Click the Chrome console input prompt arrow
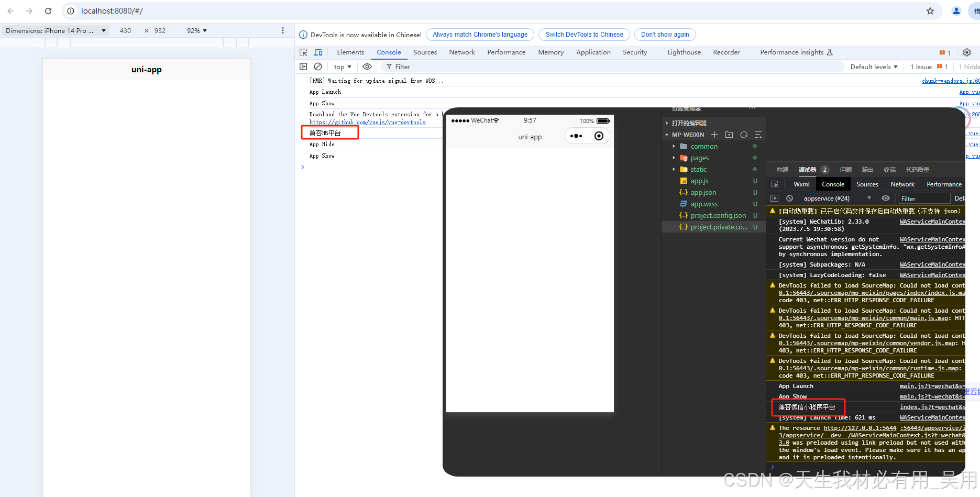980x497 pixels. click(303, 167)
